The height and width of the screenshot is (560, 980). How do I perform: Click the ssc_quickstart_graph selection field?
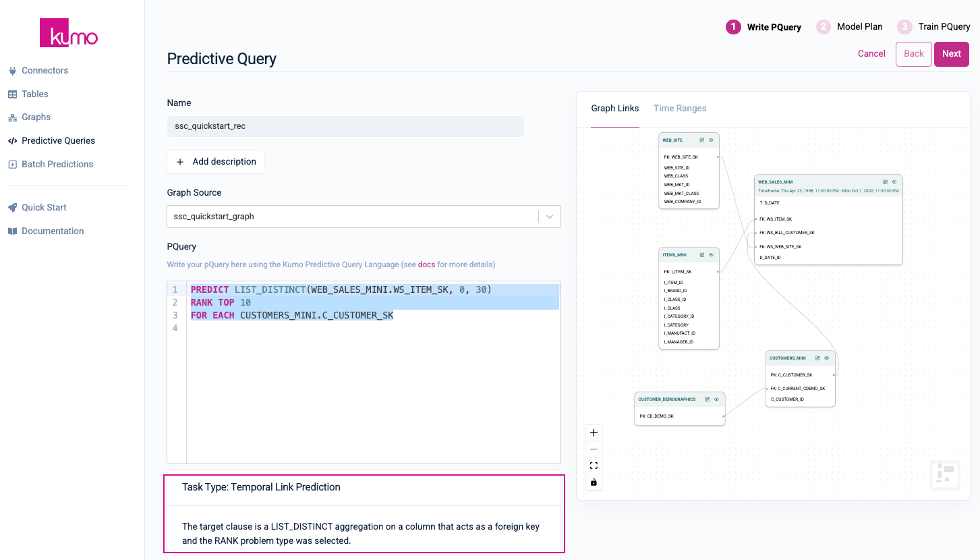[364, 217]
